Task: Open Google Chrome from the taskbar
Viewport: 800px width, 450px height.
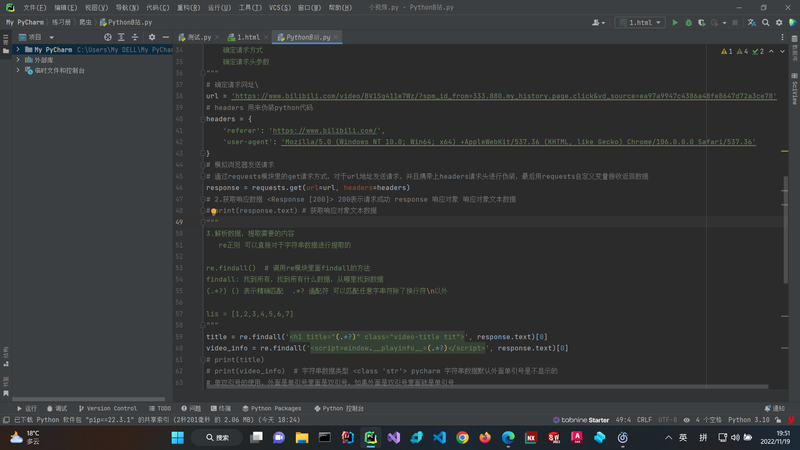Action: [462, 438]
